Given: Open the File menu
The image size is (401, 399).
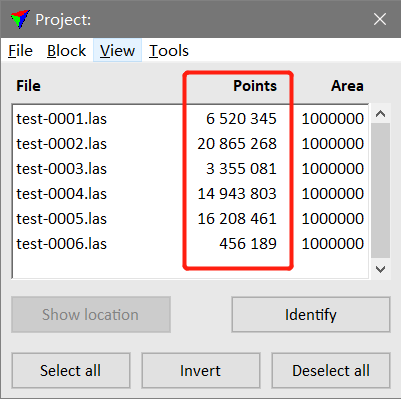Looking at the screenshot, I should [20, 51].
